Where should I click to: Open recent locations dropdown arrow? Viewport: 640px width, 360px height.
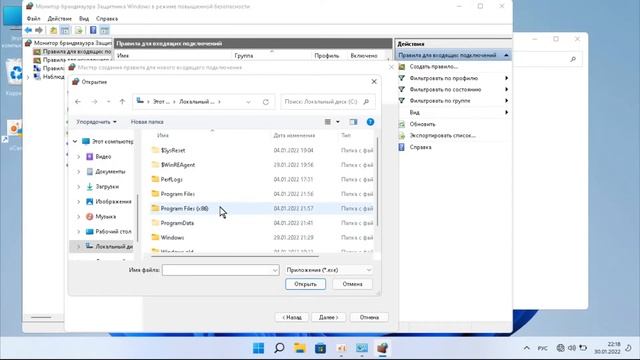[x=108, y=102]
